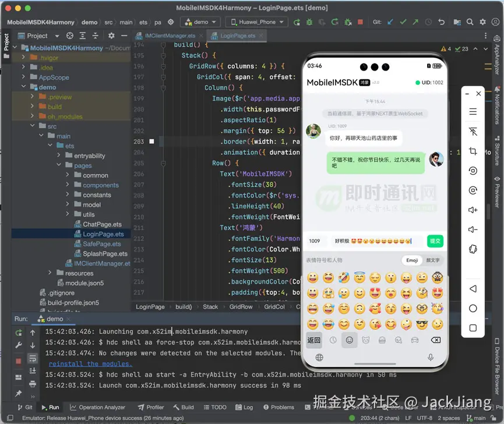Open the Huawei_Phone device dropdown

coord(258,22)
